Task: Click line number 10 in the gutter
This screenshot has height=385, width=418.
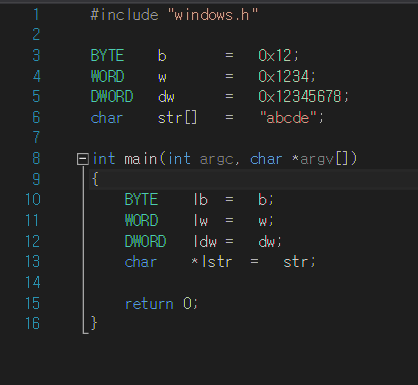Action: point(33,200)
